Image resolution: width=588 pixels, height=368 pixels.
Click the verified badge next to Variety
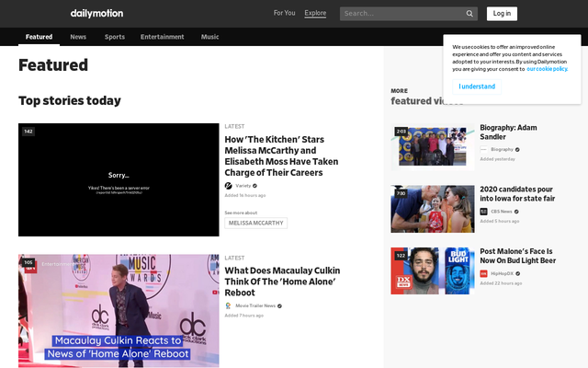(x=255, y=186)
